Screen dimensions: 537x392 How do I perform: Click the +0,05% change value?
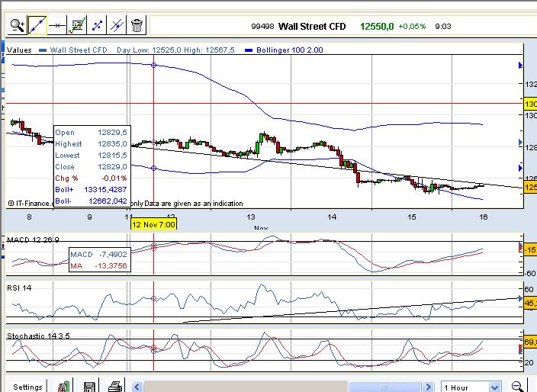412,27
